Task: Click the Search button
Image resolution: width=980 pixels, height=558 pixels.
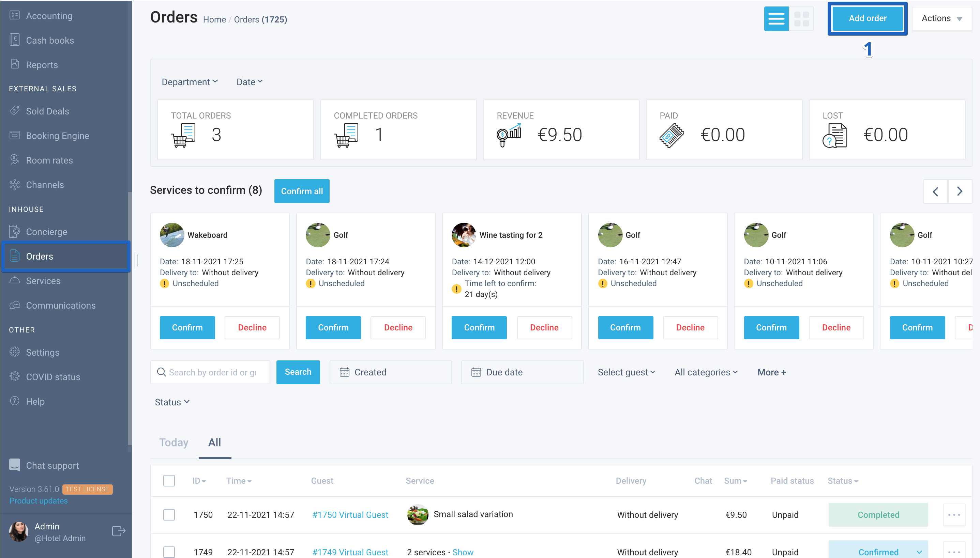Action: [298, 372]
